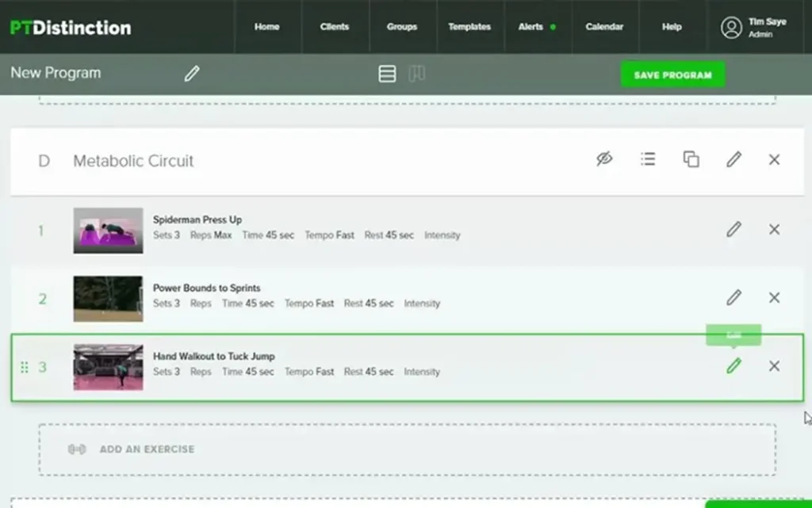Remove Power Bounds to Sprints exercise

point(774,297)
